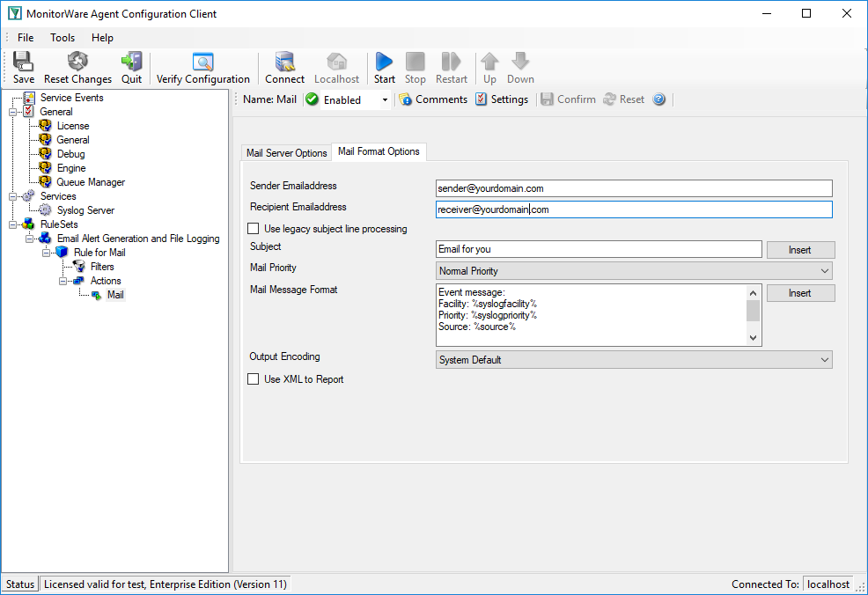The image size is (868, 595).
Task: Collapse the Services tree node
Action: pos(12,196)
